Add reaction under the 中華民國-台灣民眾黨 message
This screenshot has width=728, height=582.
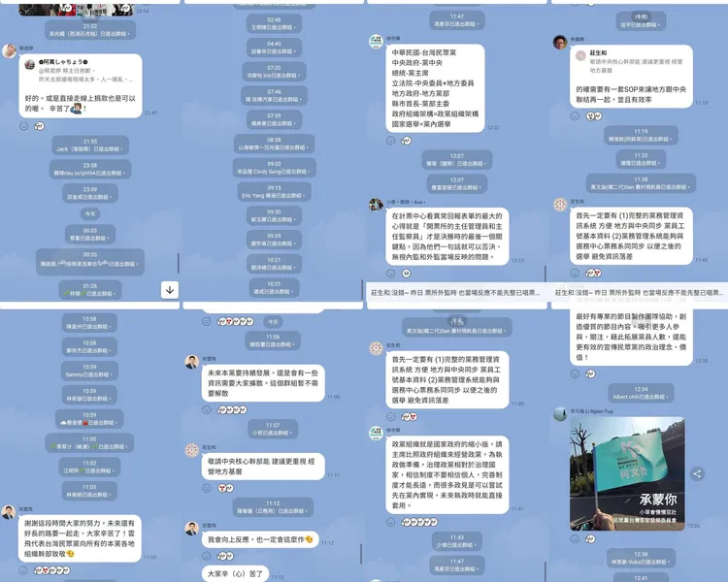point(391,141)
